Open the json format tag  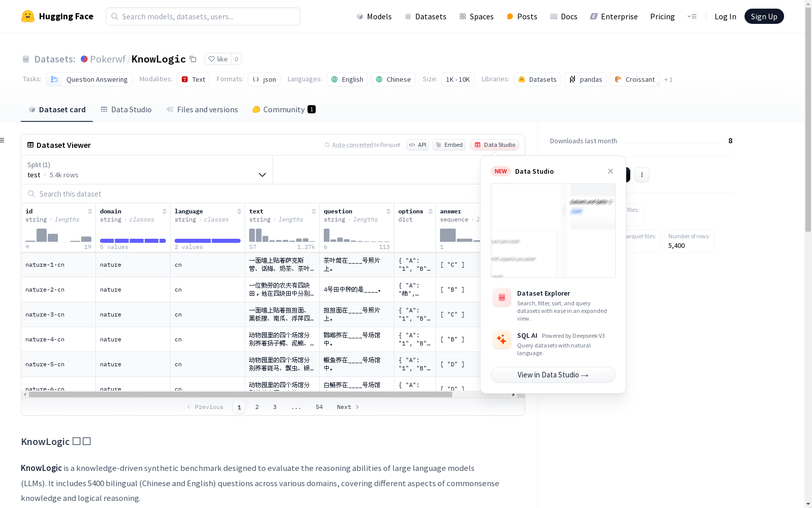(264, 79)
